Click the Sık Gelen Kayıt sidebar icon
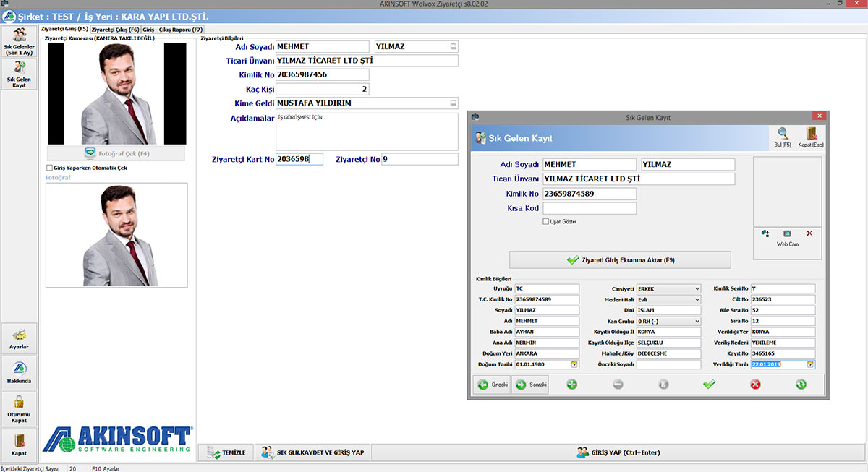Image resolution: width=868 pixels, height=472 pixels. coord(19,74)
